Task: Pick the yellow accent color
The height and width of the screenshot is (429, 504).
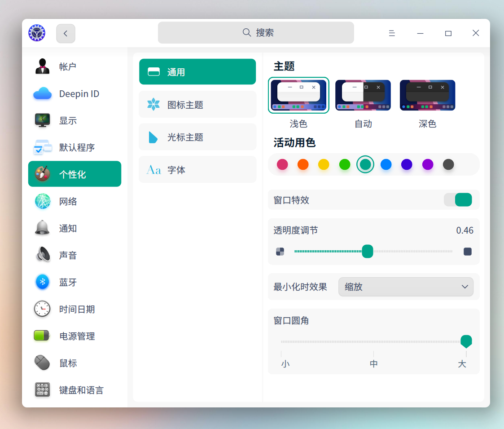Action: coord(324,164)
